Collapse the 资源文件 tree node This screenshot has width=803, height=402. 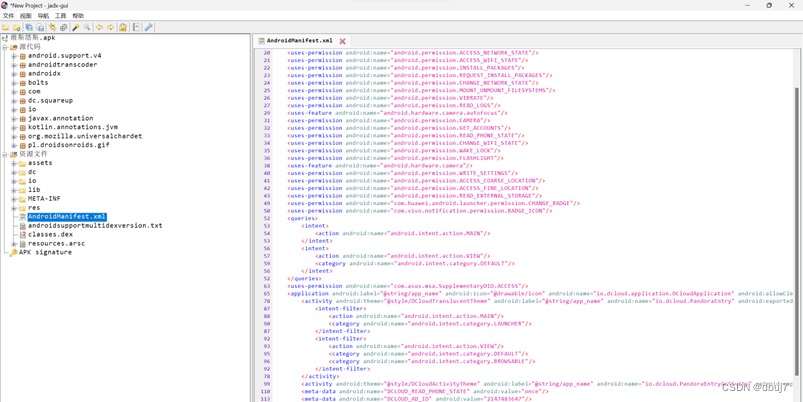coord(5,154)
